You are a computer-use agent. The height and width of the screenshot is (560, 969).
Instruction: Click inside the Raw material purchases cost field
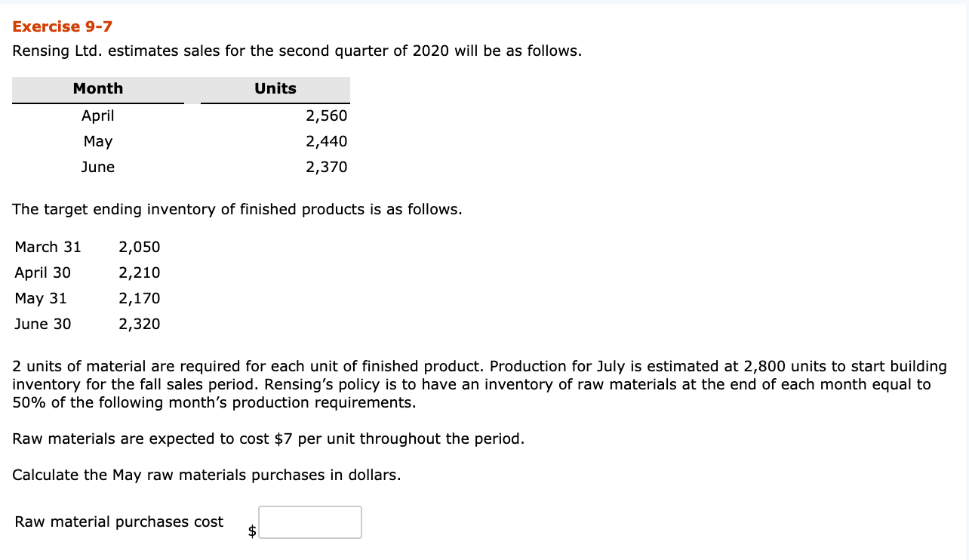coord(309,522)
